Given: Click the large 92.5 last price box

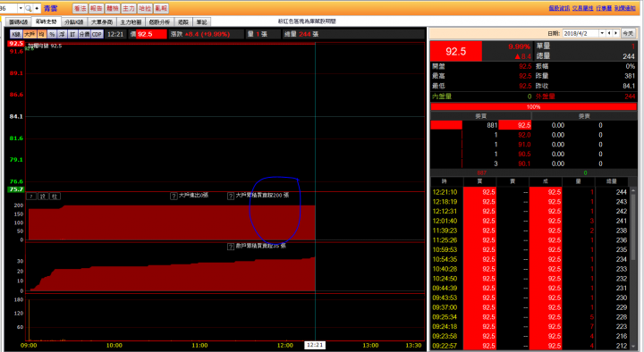Looking at the screenshot, I should point(456,51).
